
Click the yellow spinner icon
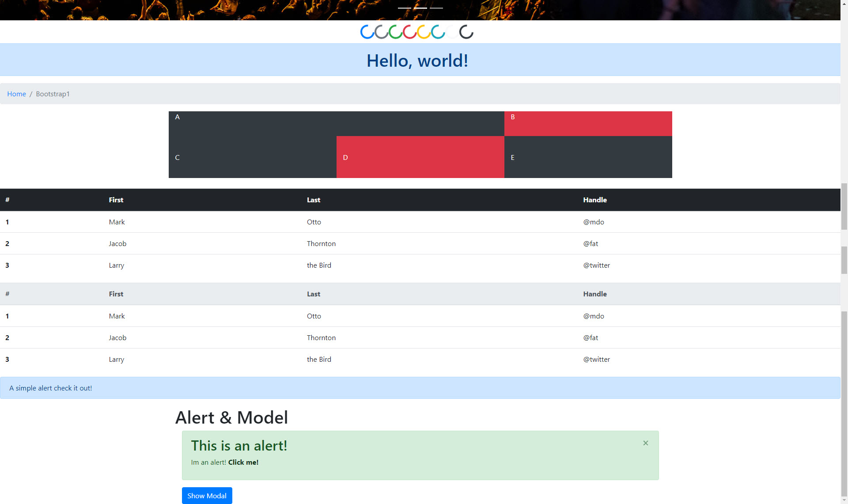[424, 32]
